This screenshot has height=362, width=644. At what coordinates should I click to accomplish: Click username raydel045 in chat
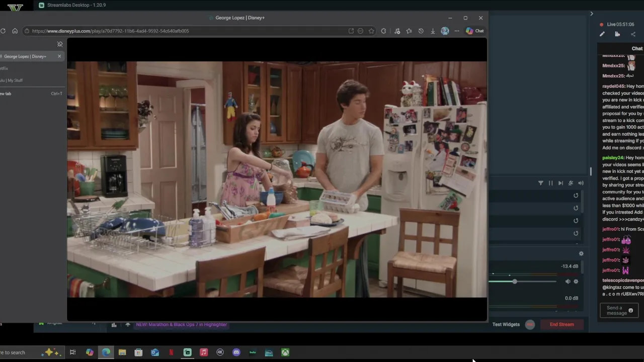[613, 86]
